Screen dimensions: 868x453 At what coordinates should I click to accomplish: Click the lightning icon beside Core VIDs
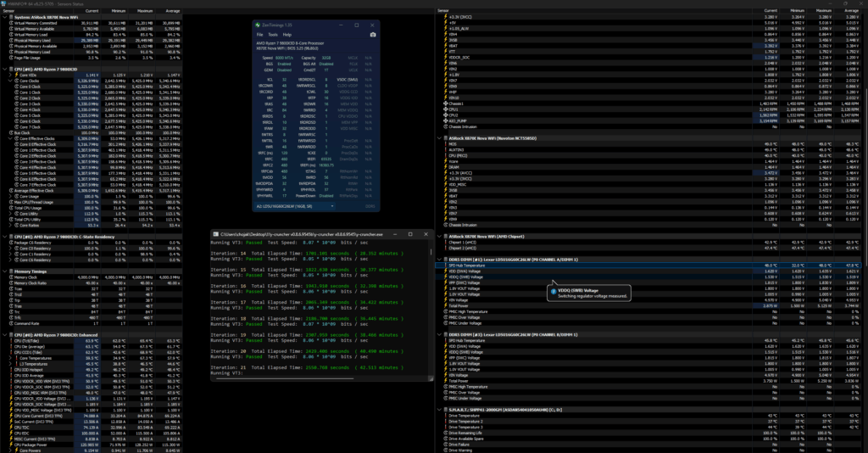(x=17, y=75)
